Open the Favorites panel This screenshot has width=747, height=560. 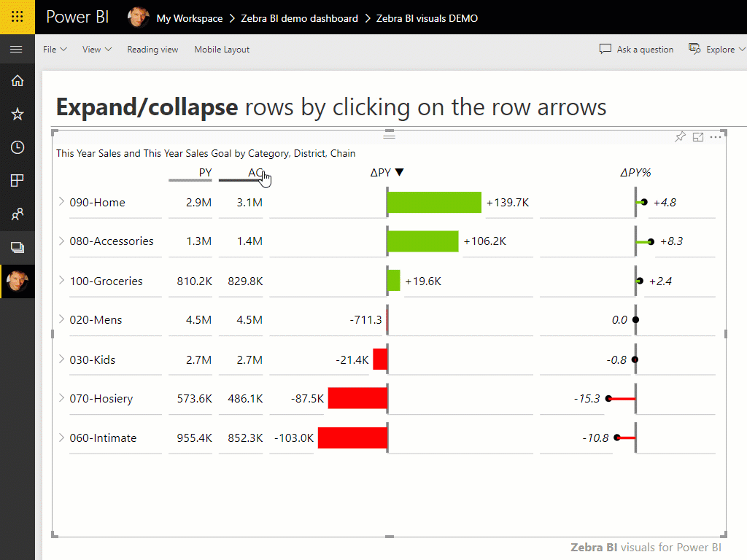click(17, 114)
